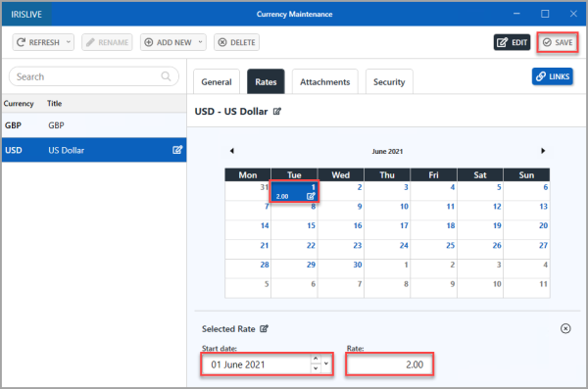Click edit icon beside USD - US Dollar heading
Screen dimensions: 588x389
coord(277,112)
